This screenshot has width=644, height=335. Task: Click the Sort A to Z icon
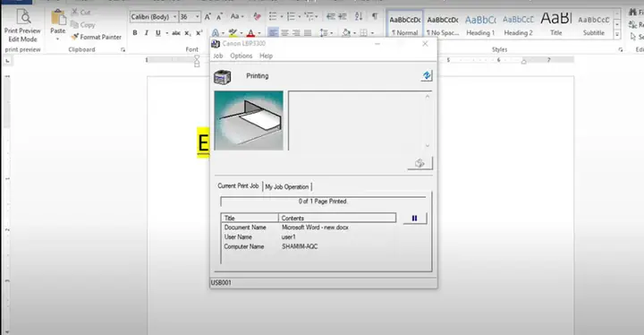[359, 16]
